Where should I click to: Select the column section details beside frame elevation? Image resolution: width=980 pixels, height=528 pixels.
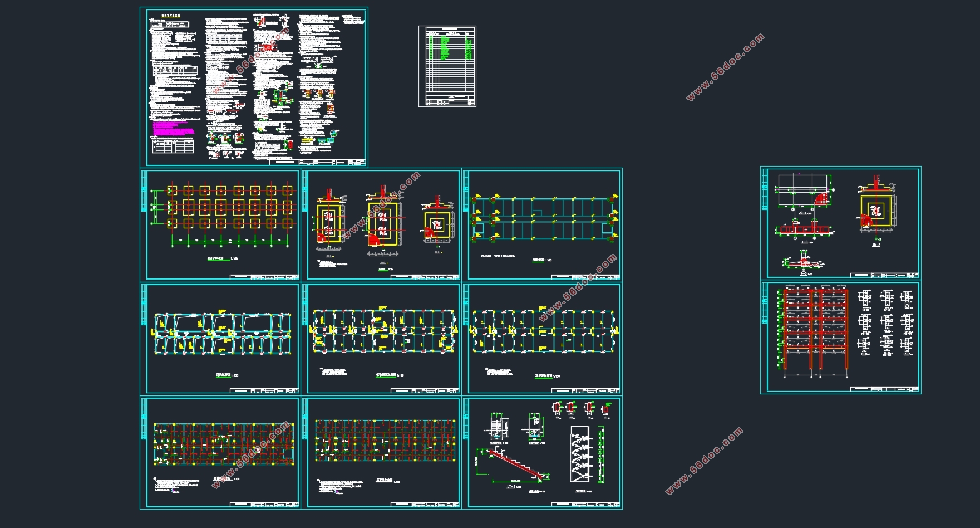(885, 323)
